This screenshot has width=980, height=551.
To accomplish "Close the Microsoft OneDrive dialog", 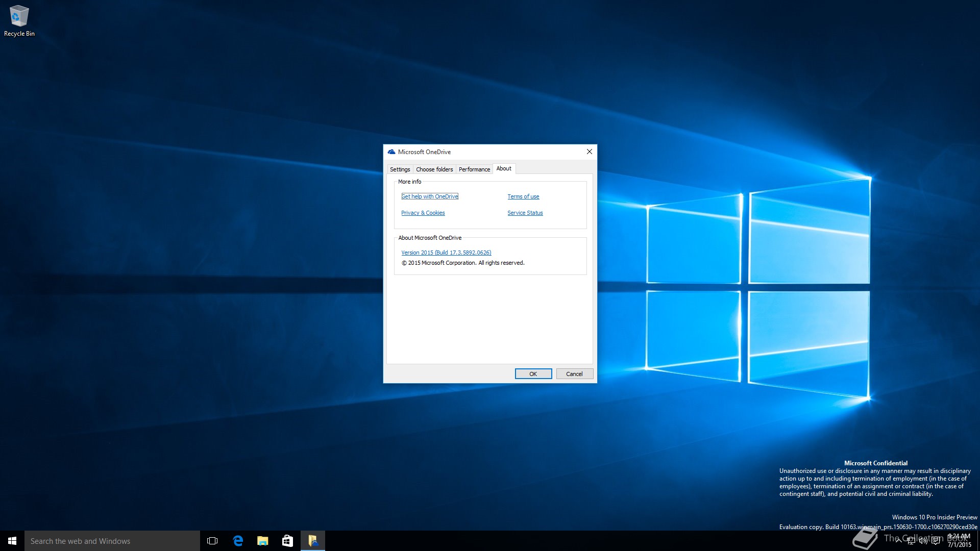I will [589, 152].
